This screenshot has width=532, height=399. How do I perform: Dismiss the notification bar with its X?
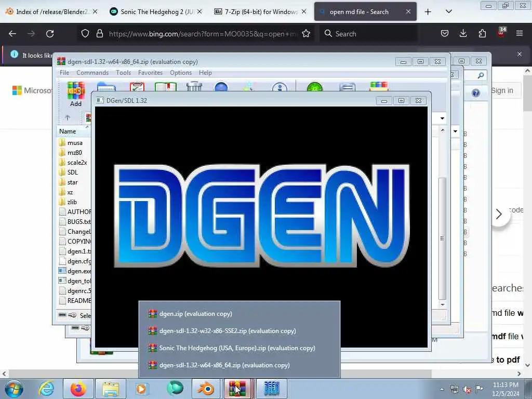point(520,54)
